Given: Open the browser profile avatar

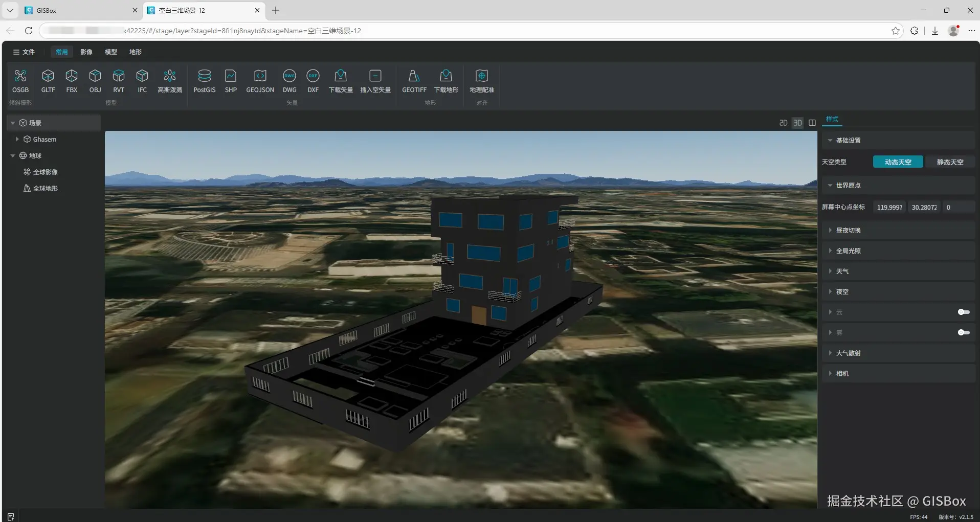Looking at the screenshot, I should pyautogui.click(x=953, y=31).
